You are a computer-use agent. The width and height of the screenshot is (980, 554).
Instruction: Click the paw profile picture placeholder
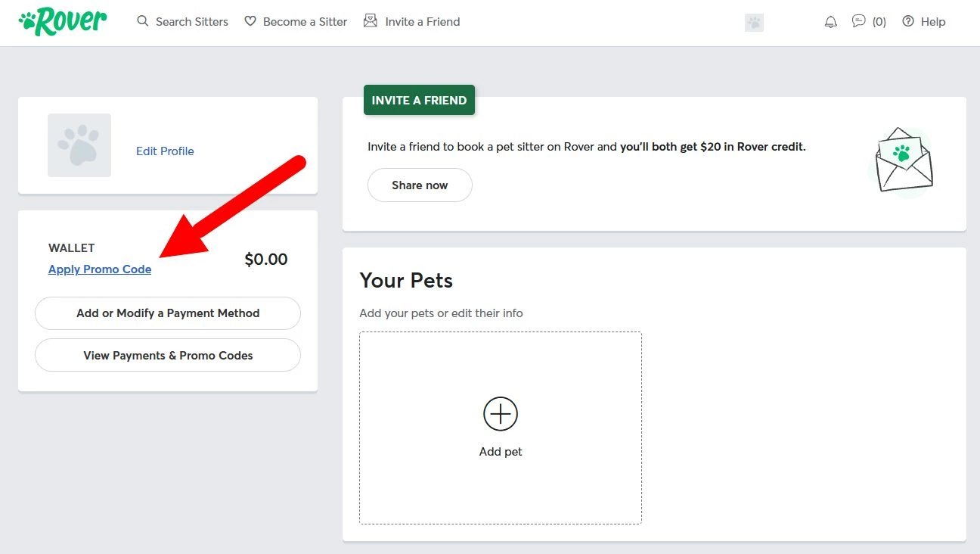pos(79,145)
